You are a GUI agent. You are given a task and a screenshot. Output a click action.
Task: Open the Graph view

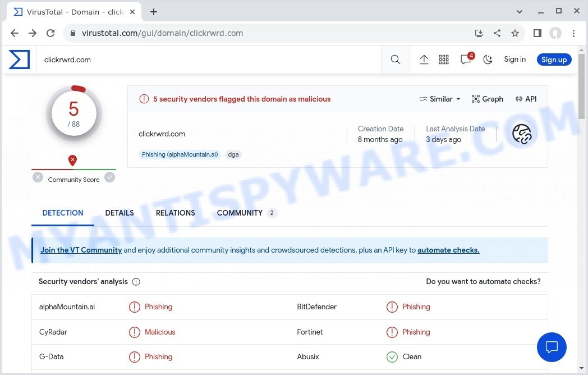487,99
